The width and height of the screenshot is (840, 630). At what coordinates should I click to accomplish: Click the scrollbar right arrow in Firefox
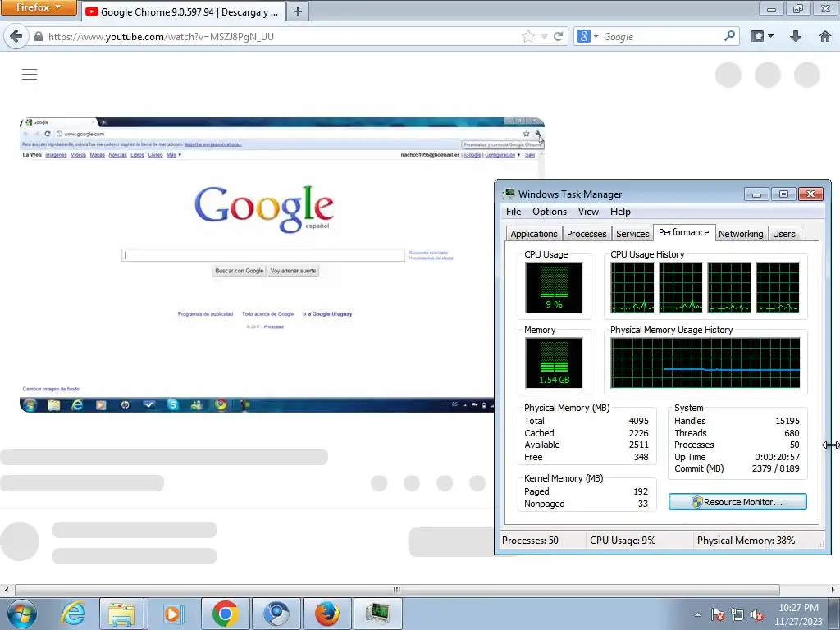point(833,590)
